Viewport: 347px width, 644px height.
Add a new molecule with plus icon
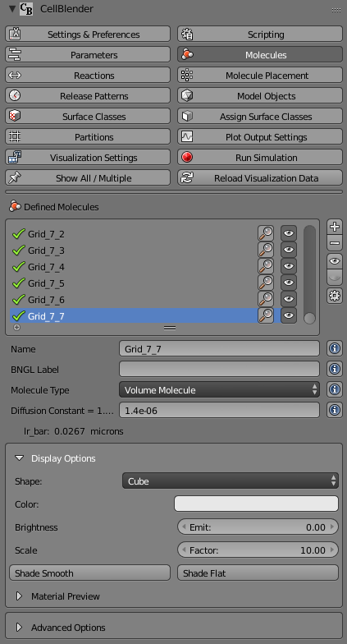pyautogui.click(x=335, y=227)
